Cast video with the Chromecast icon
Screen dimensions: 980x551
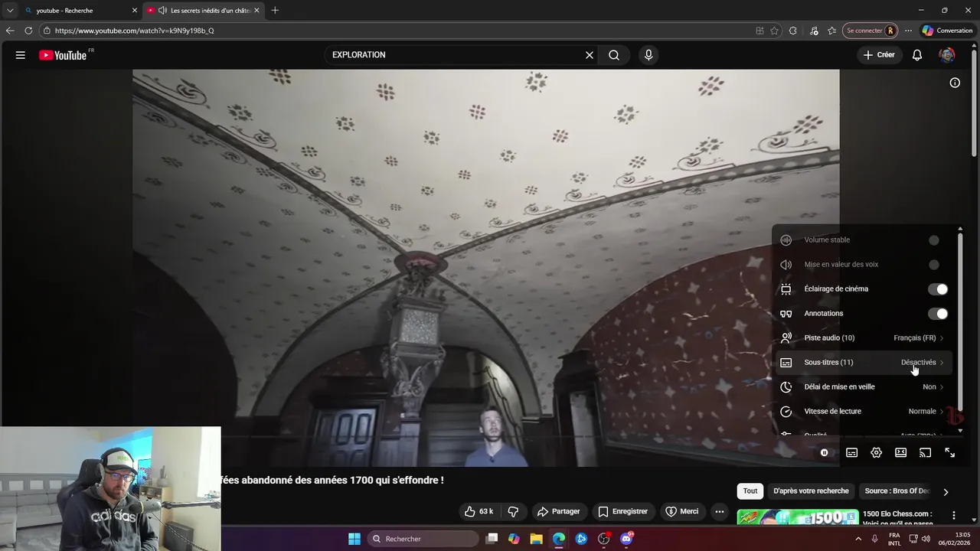pyautogui.click(x=925, y=453)
